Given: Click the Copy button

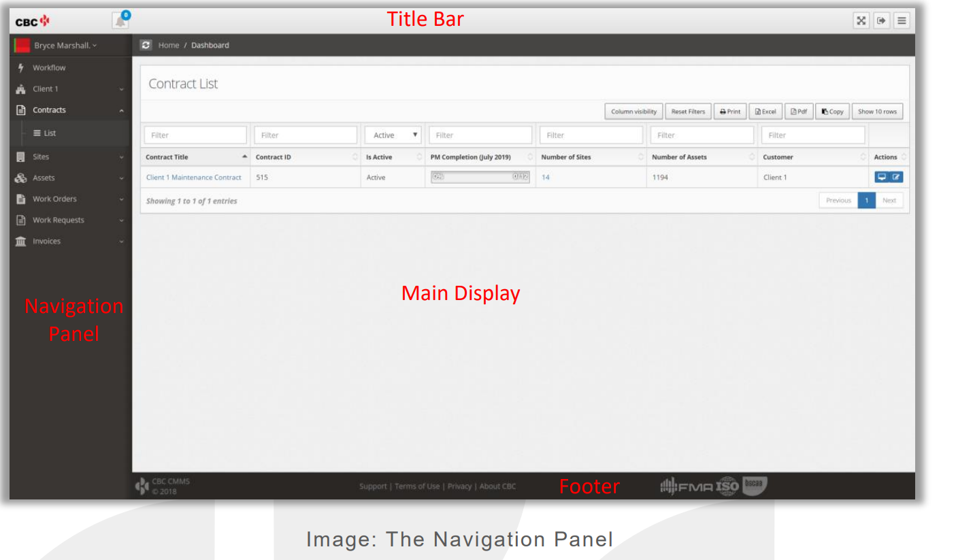Looking at the screenshot, I should pos(832,112).
